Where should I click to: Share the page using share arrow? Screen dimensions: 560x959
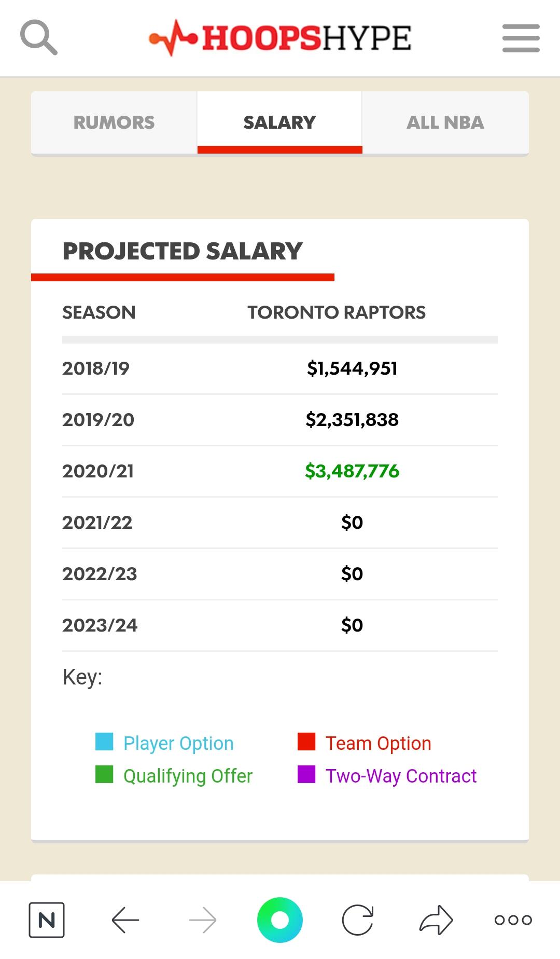click(x=436, y=920)
